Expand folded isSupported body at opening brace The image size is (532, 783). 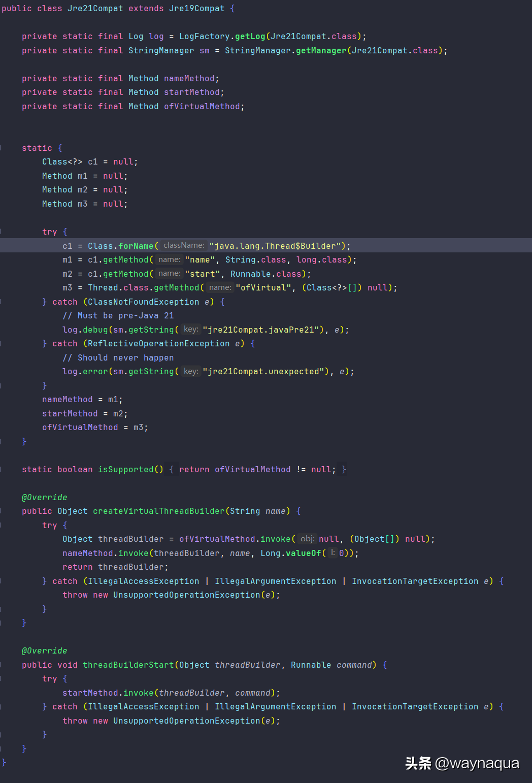point(172,470)
